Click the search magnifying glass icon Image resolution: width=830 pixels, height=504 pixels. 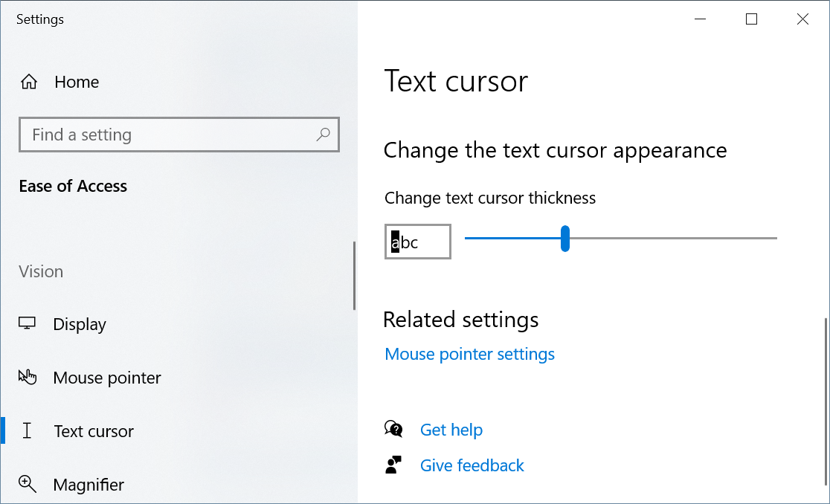tap(323, 135)
